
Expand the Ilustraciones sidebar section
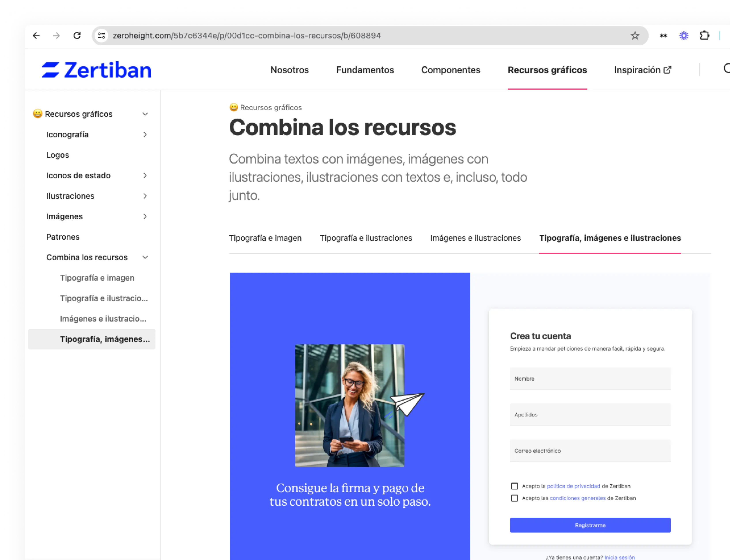[x=145, y=196]
